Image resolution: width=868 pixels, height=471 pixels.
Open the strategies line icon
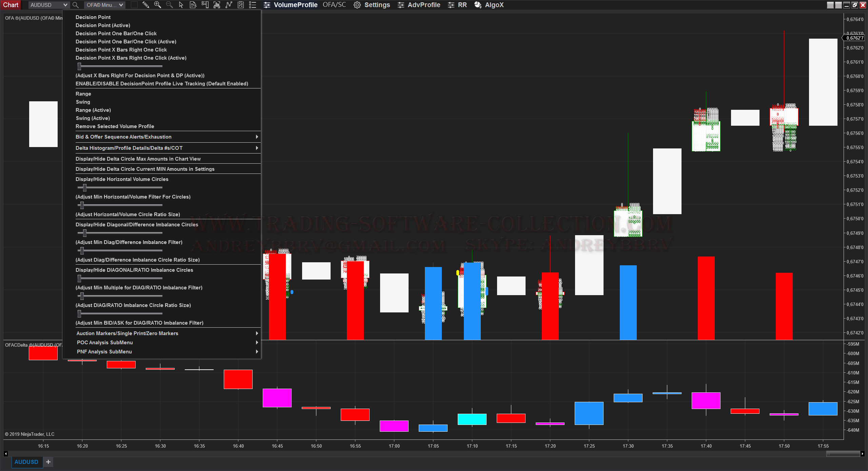pyautogui.click(x=229, y=5)
